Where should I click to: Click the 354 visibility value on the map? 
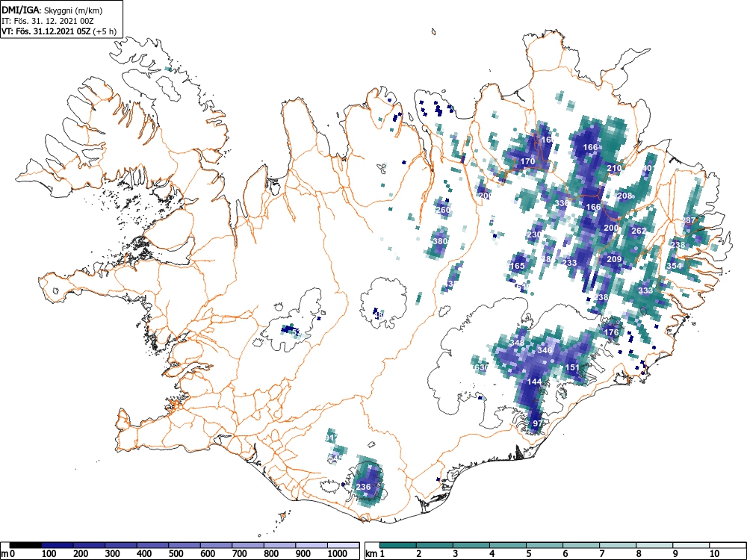(674, 267)
